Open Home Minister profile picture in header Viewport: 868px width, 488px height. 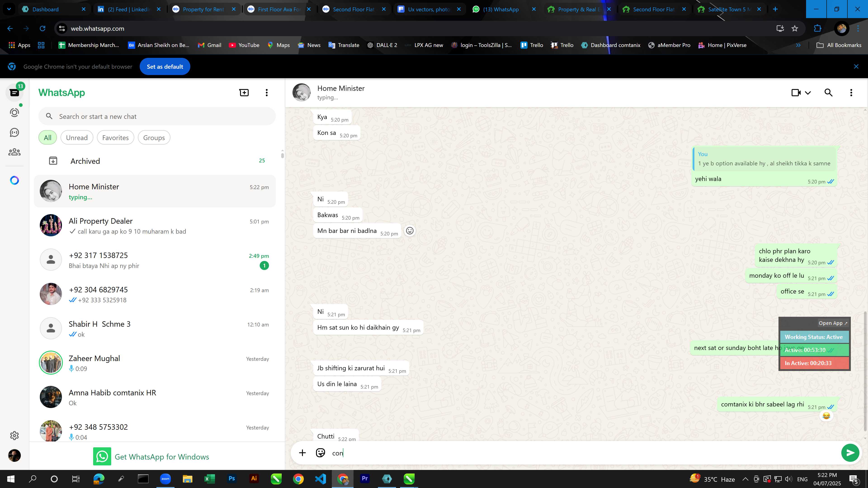pyautogui.click(x=301, y=93)
